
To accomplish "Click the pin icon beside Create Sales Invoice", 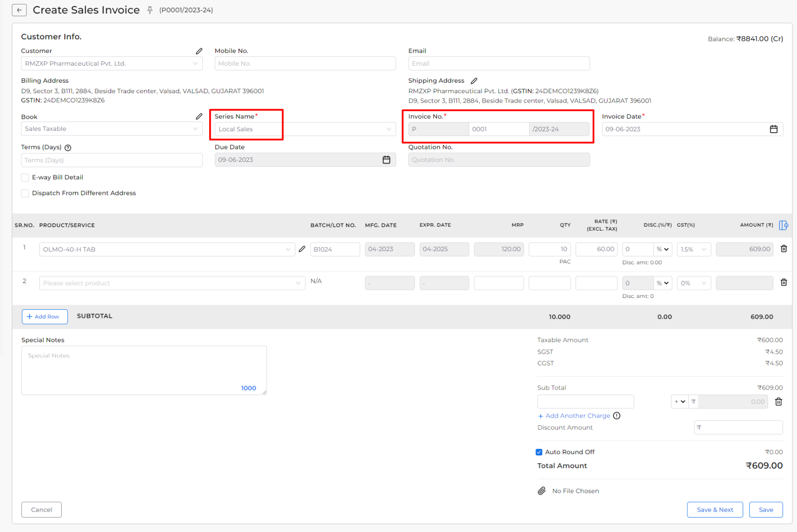I will (149, 9).
